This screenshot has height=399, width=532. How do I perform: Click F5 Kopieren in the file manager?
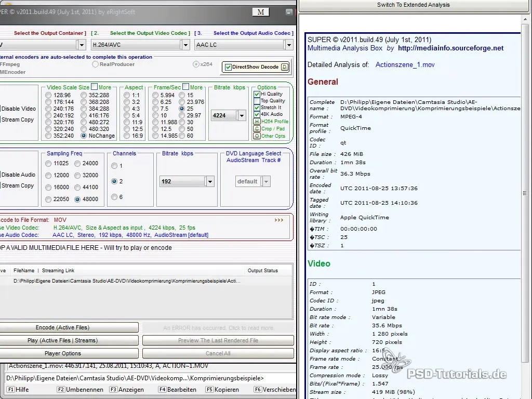click(x=222, y=390)
